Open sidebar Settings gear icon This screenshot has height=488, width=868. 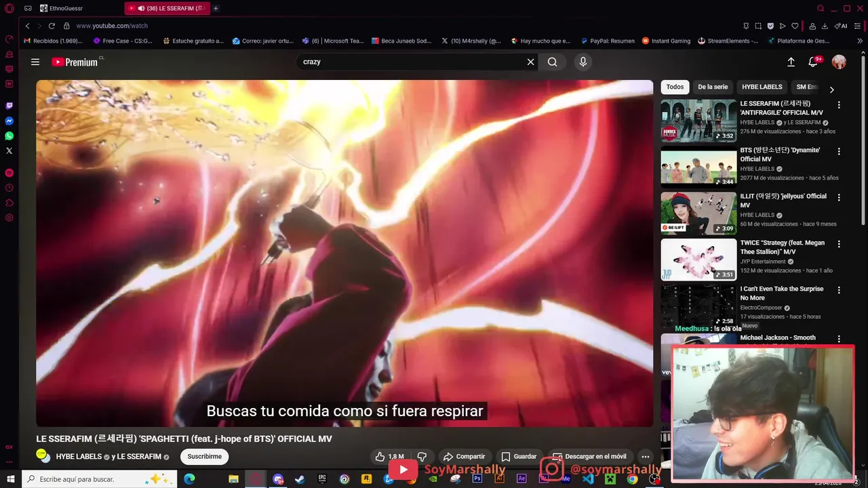coord(9,218)
